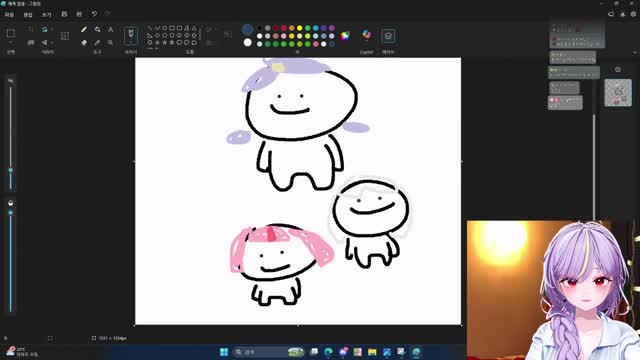Viewport: 640px width, 360px height.
Task: Open the Copilot button
Action: coord(367,35)
